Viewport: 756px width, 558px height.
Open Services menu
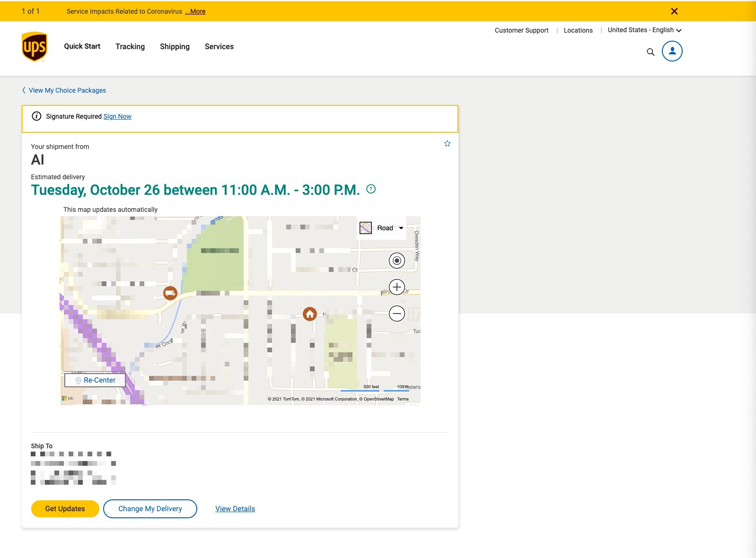click(219, 46)
